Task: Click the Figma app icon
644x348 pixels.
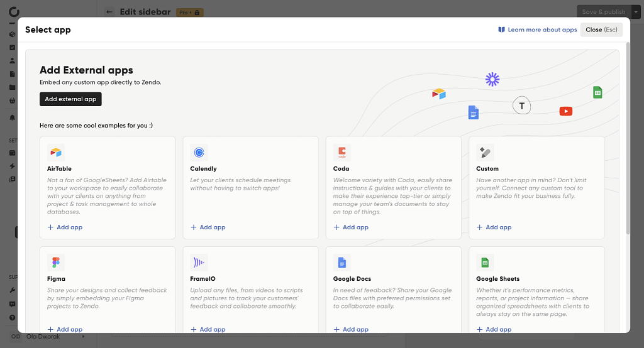Action: point(56,263)
